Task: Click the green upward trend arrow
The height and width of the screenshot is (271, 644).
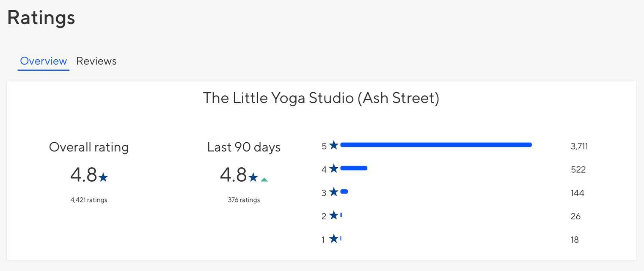Action: [264, 180]
